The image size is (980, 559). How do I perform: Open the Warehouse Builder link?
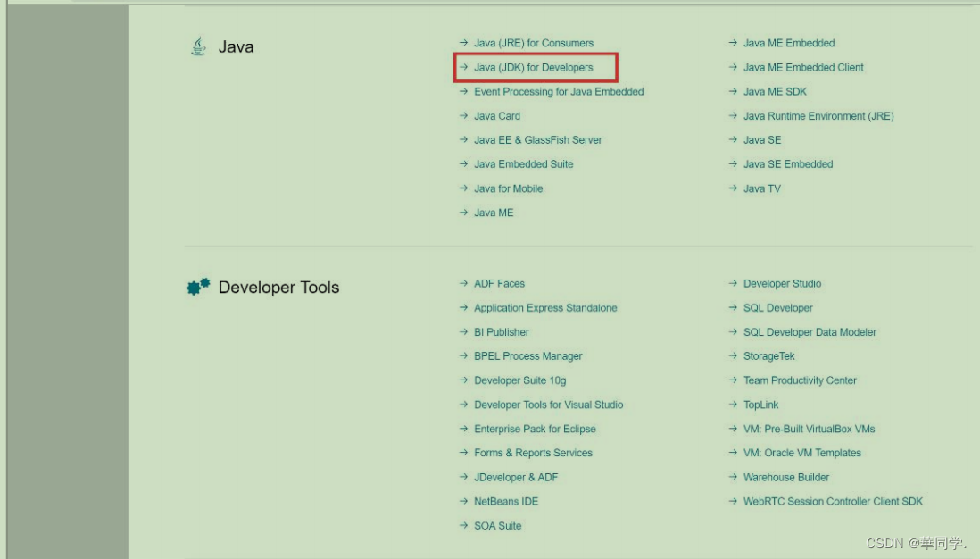pos(786,478)
